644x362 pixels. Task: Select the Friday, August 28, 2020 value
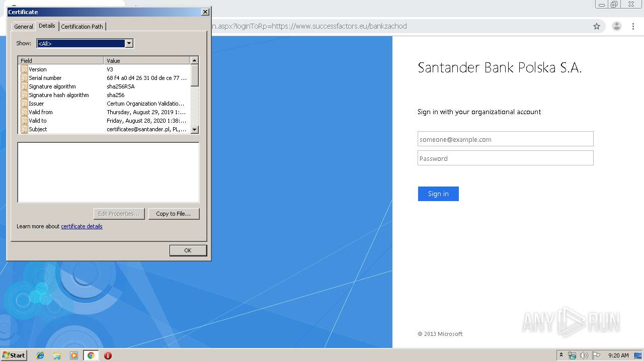coord(146,121)
